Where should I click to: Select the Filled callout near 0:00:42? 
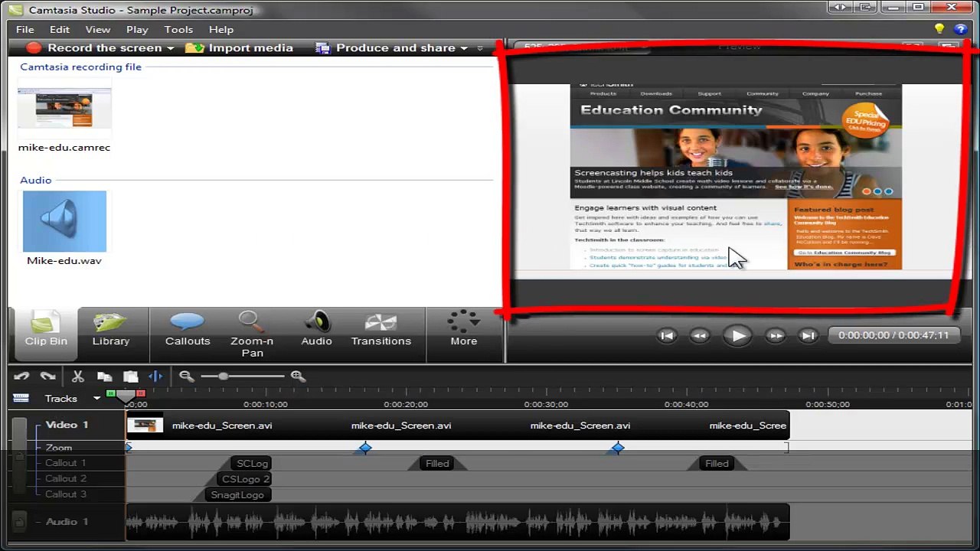pyautogui.click(x=717, y=463)
